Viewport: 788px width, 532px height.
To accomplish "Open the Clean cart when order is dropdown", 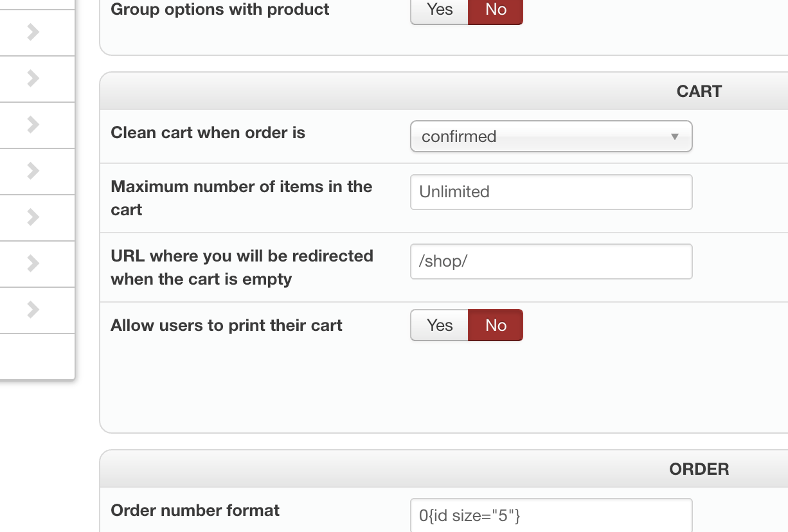I will tap(551, 136).
